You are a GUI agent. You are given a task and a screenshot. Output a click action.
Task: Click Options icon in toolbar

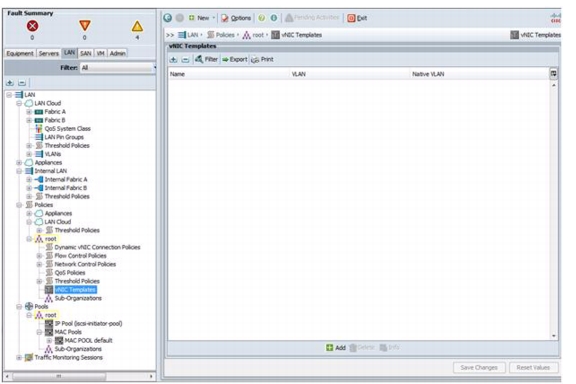pyautogui.click(x=225, y=18)
